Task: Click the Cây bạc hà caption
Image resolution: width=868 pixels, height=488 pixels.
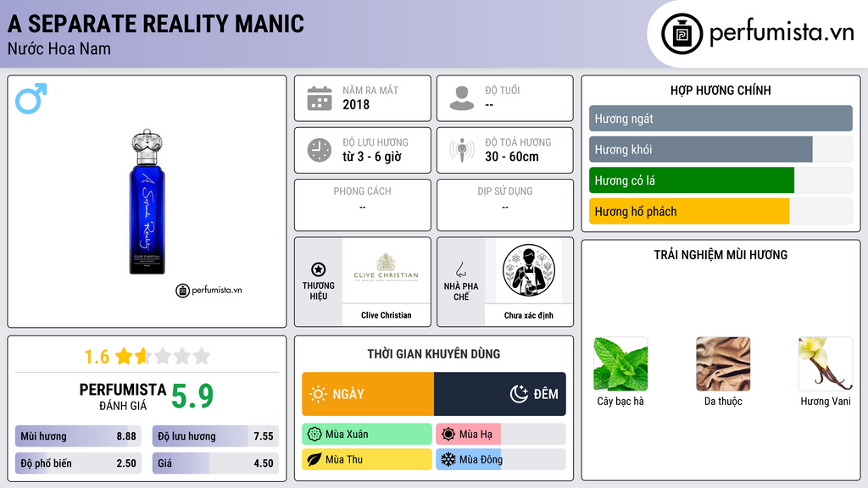Action: click(620, 401)
